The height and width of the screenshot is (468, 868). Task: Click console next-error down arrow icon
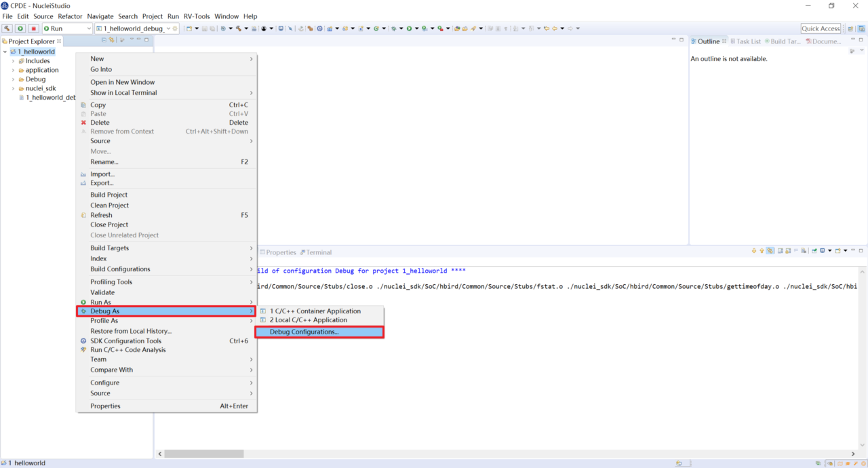click(753, 251)
